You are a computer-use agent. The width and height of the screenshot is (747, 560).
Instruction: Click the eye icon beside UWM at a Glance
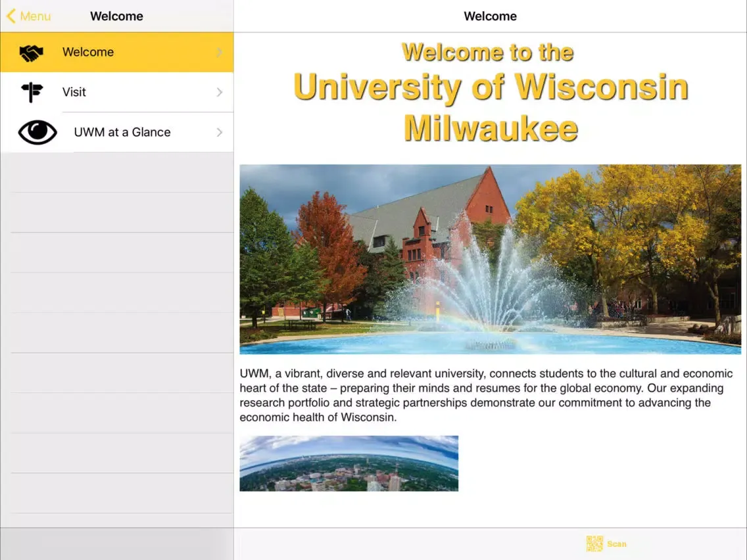[37, 132]
